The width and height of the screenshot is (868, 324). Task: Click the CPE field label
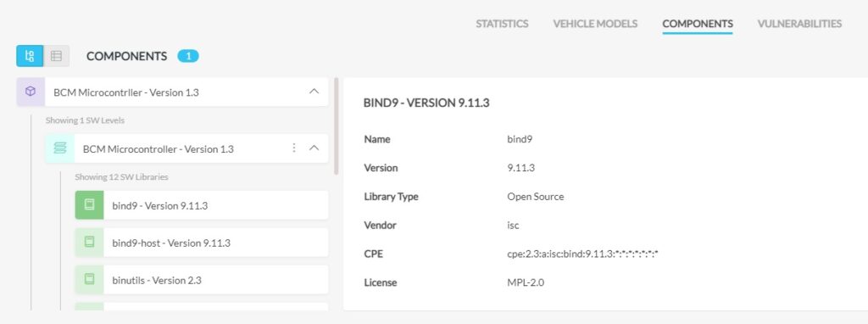(373, 254)
